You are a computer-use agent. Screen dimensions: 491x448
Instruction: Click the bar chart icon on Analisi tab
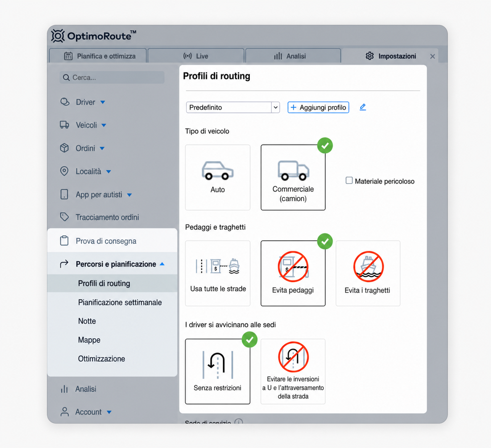(x=278, y=56)
